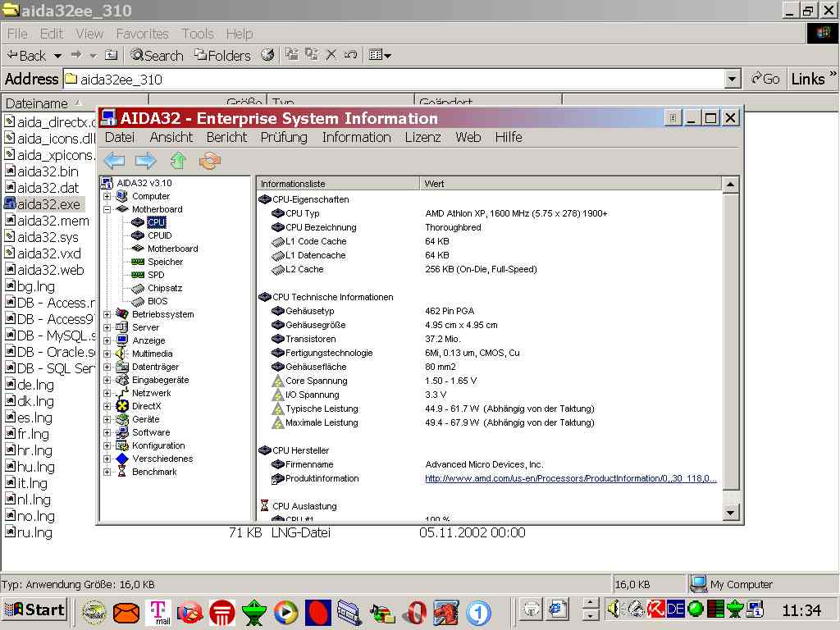
Task: Open the Bericht menu
Action: 226,138
